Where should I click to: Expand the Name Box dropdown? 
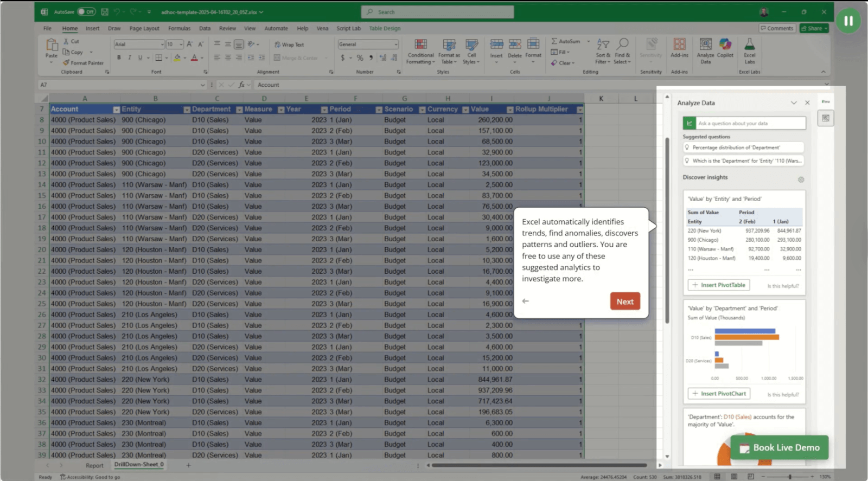203,85
